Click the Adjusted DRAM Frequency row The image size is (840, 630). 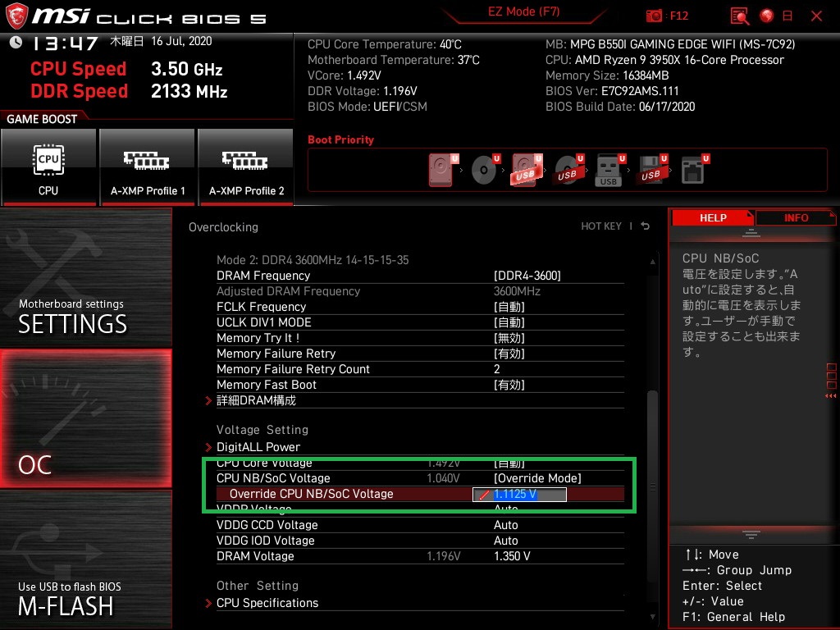pyautogui.click(x=420, y=291)
